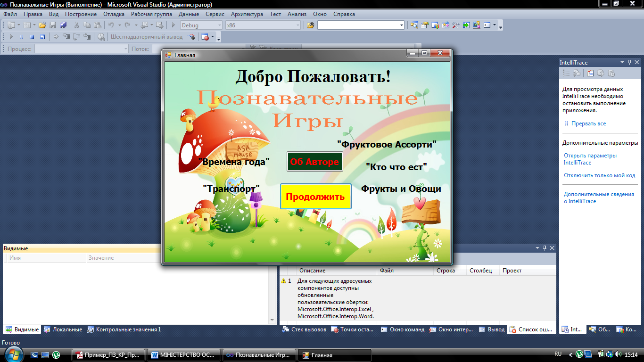Viewport: 644px width, 362px height.
Task: Click QuickWatch glasses icon in debug toolbar
Action: (101, 36)
